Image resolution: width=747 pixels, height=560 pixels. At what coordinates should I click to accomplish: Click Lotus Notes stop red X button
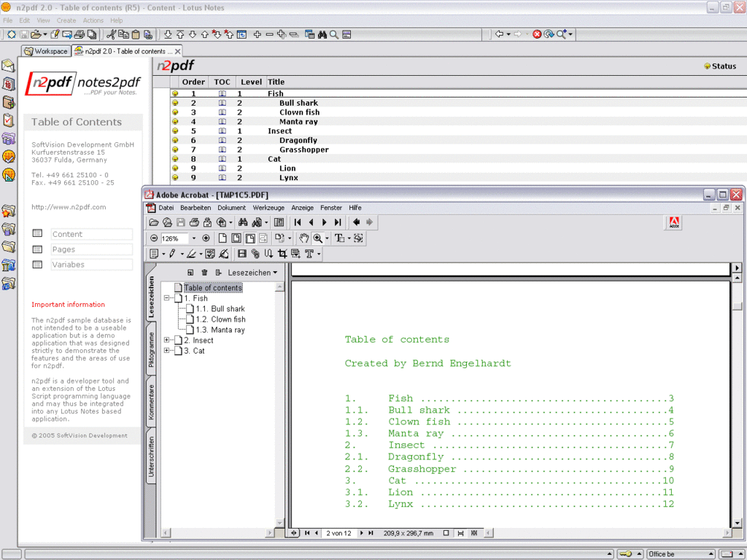click(537, 34)
